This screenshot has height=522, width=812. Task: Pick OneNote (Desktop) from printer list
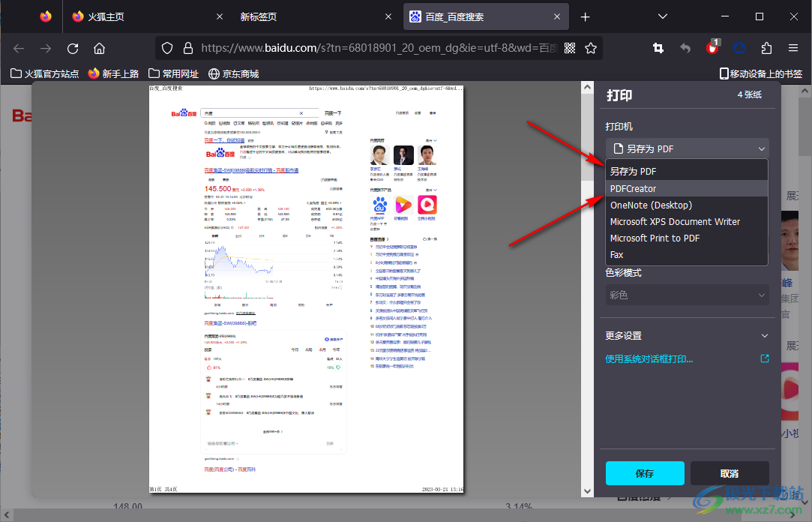(687, 205)
